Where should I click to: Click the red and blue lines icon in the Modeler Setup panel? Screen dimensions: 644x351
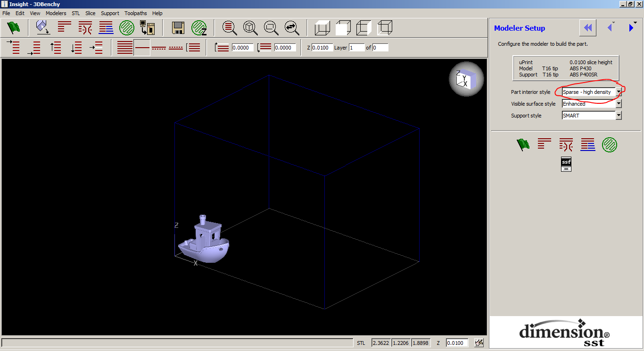click(x=587, y=145)
